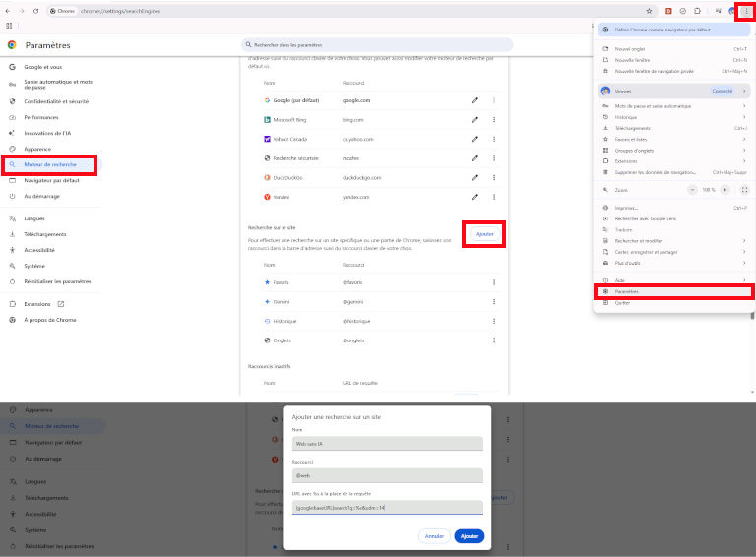Zoom in with the plus button
This screenshot has height=557, width=756.
(x=725, y=189)
